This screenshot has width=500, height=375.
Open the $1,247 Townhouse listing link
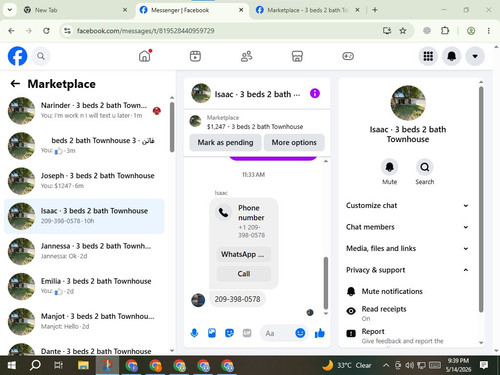click(x=255, y=127)
